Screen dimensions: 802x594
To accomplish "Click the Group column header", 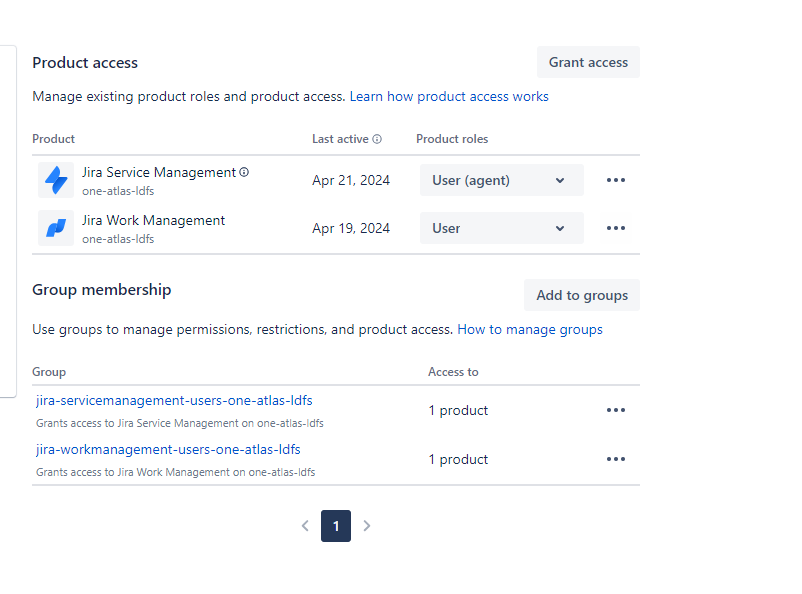I will [x=49, y=372].
